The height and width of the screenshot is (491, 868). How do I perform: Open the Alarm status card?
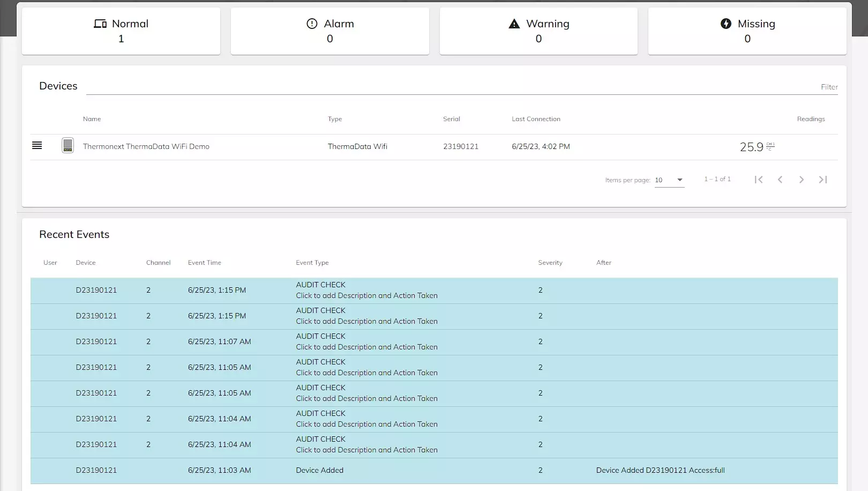point(330,31)
